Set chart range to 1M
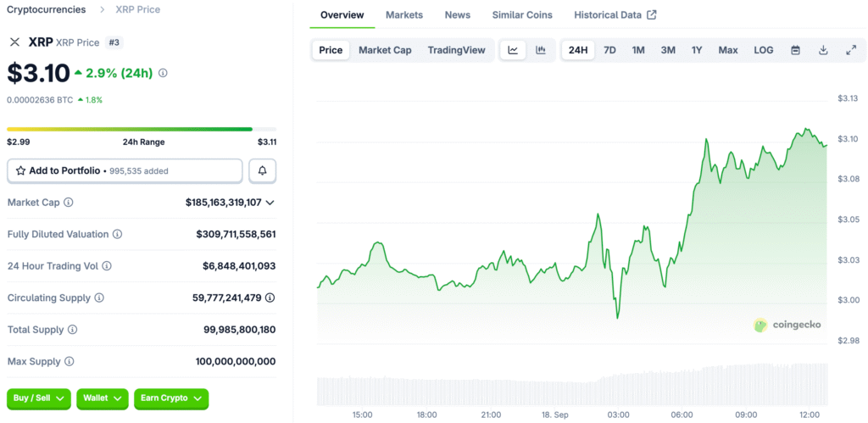The width and height of the screenshot is (868, 423). pyautogui.click(x=638, y=50)
